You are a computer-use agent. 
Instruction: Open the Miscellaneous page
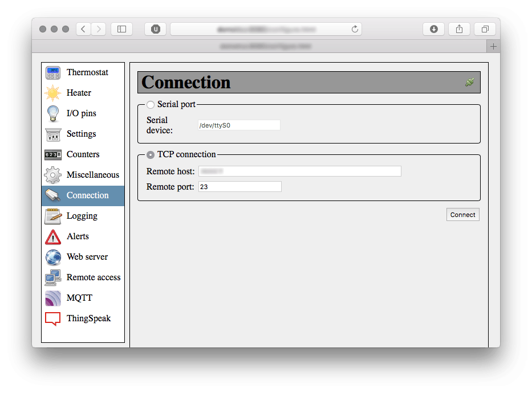click(x=83, y=175)
